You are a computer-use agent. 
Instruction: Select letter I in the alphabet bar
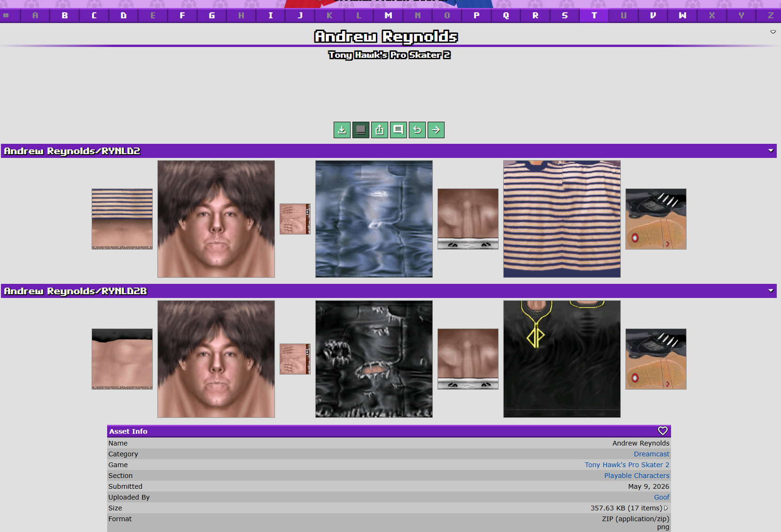pos(271,16)
